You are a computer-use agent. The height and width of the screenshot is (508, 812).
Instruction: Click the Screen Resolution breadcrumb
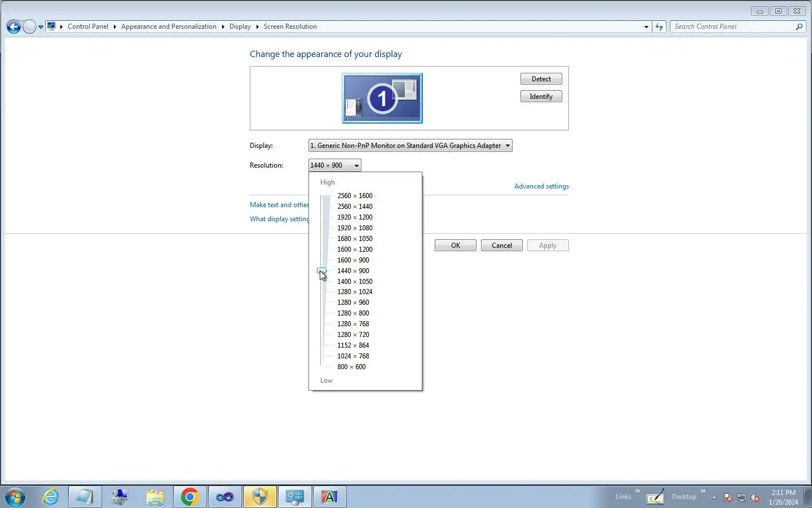coord(290,27)
